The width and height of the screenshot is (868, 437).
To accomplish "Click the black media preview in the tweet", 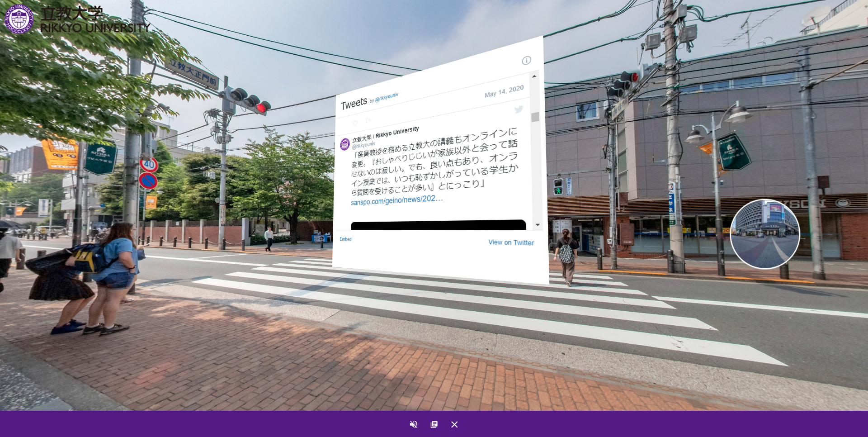I will click(x=438, y=225).
